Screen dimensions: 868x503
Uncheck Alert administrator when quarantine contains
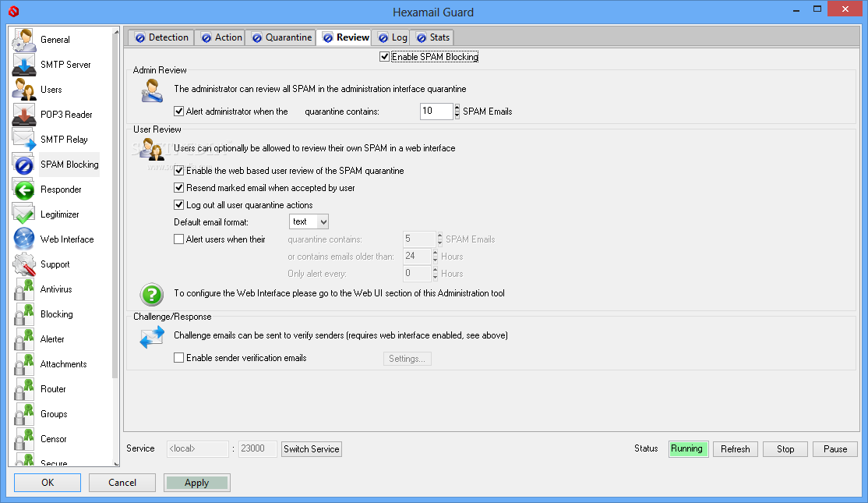coord(178,112)
